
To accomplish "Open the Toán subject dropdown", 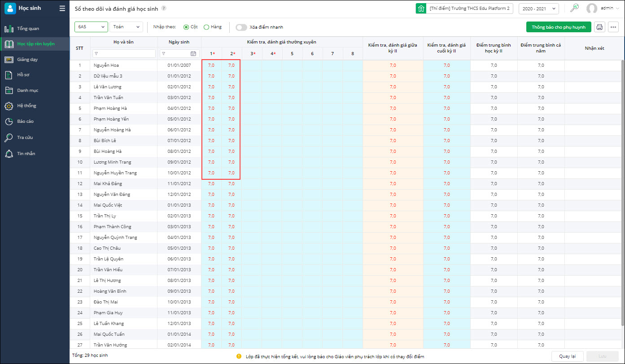I will pos(126,27).
